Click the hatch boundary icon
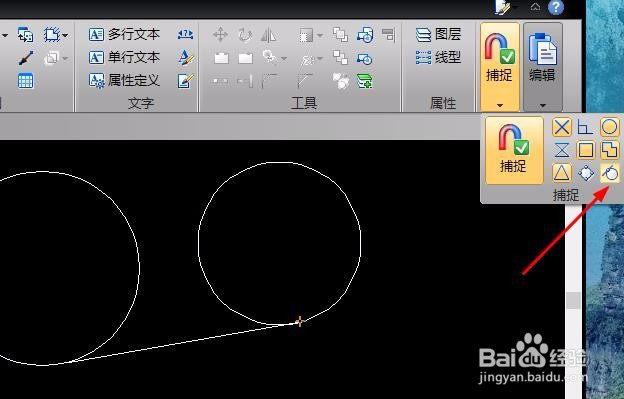The width and height of the screenshot is (624, 399). 52,35
